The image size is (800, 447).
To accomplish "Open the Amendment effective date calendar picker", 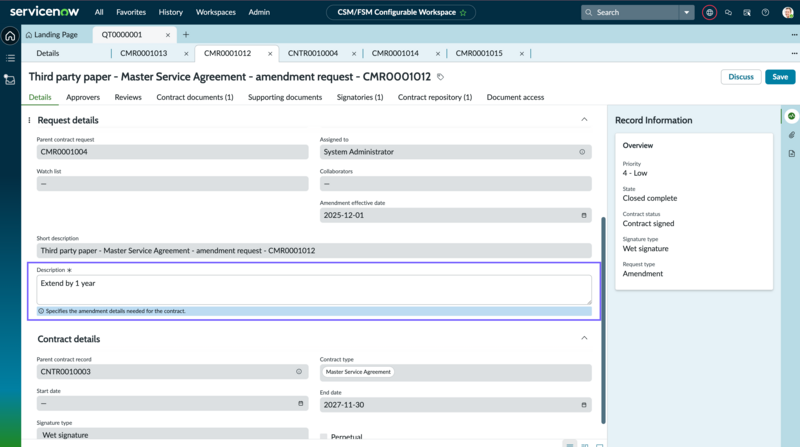I will tap(584, 215).
